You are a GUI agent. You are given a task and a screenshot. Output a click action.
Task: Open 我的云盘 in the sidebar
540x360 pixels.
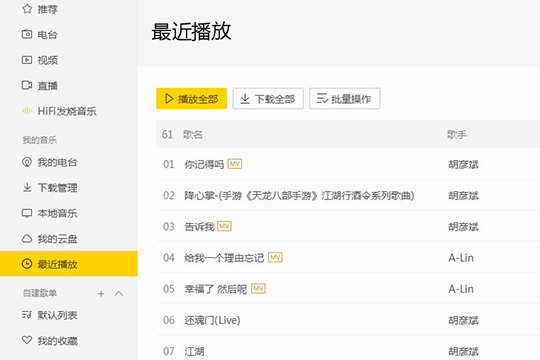[x=57, y=239]
